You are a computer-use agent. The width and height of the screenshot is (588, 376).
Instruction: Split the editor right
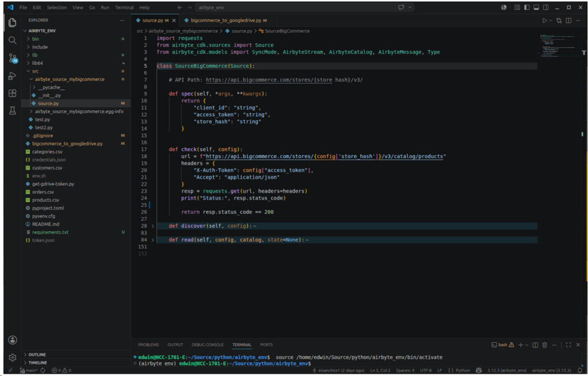(x=568, y=21)
